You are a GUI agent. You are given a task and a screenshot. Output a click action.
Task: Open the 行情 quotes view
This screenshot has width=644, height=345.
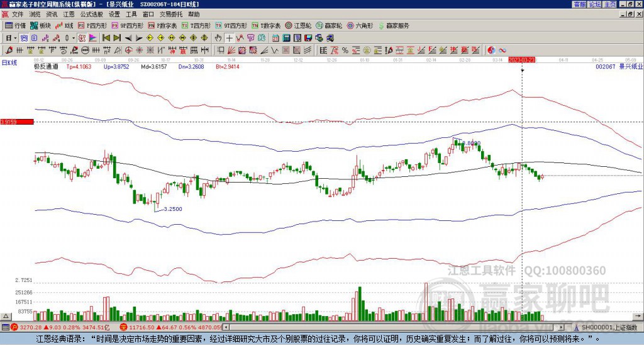[x=16, y=25]
